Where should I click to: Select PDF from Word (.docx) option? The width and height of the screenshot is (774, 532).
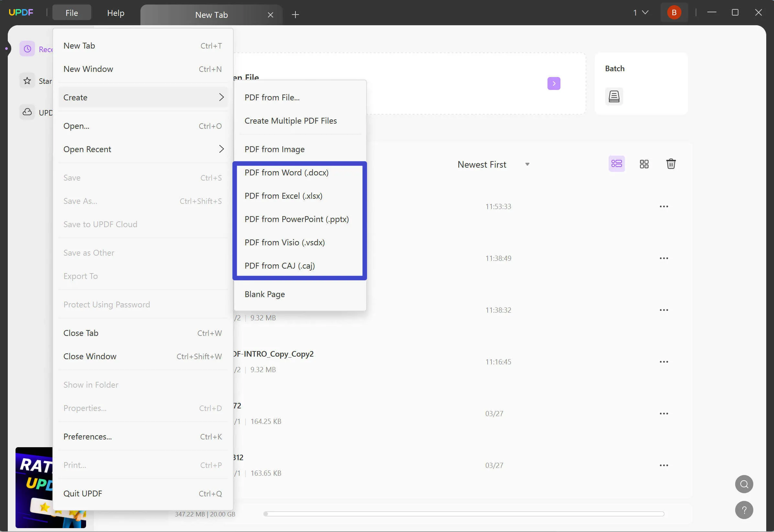tap(286, 172)
